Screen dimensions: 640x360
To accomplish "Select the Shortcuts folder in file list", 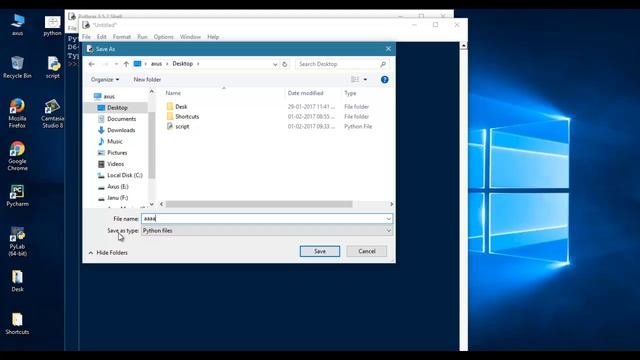I will [x=183, y=116].
